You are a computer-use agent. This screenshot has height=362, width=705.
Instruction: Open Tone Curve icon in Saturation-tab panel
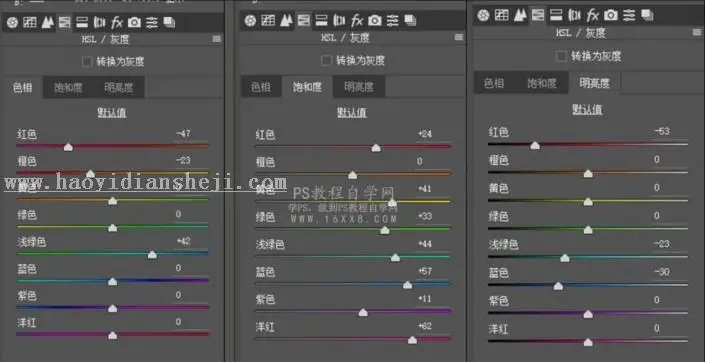point(268,20)
